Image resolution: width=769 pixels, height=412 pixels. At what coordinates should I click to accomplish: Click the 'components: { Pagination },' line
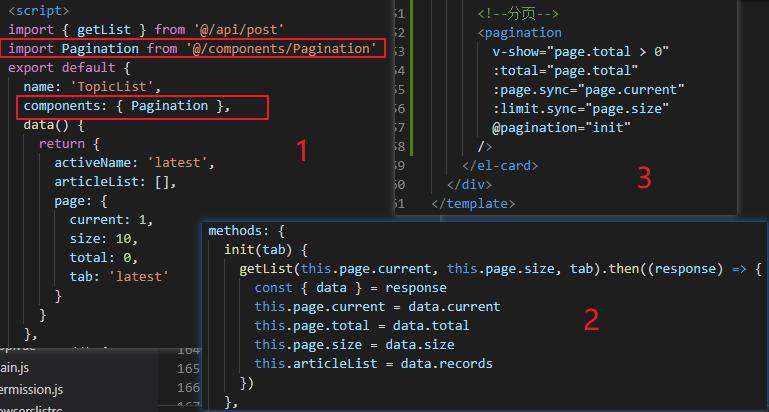point(127,106)
